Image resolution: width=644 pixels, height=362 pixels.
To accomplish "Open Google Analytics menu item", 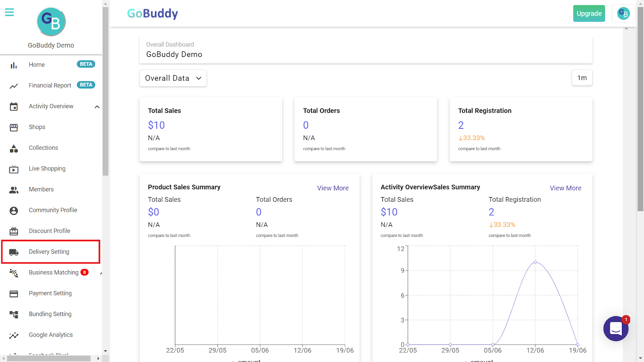I will point(51,335).
